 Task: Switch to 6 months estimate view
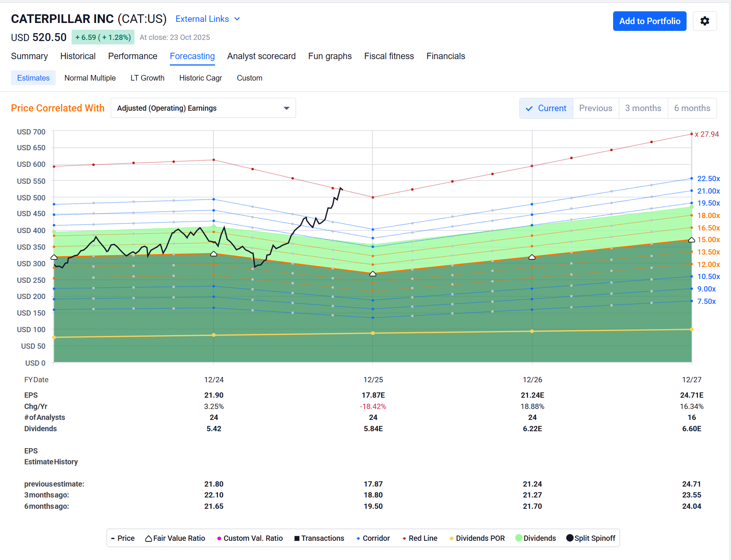coord(692,108)
